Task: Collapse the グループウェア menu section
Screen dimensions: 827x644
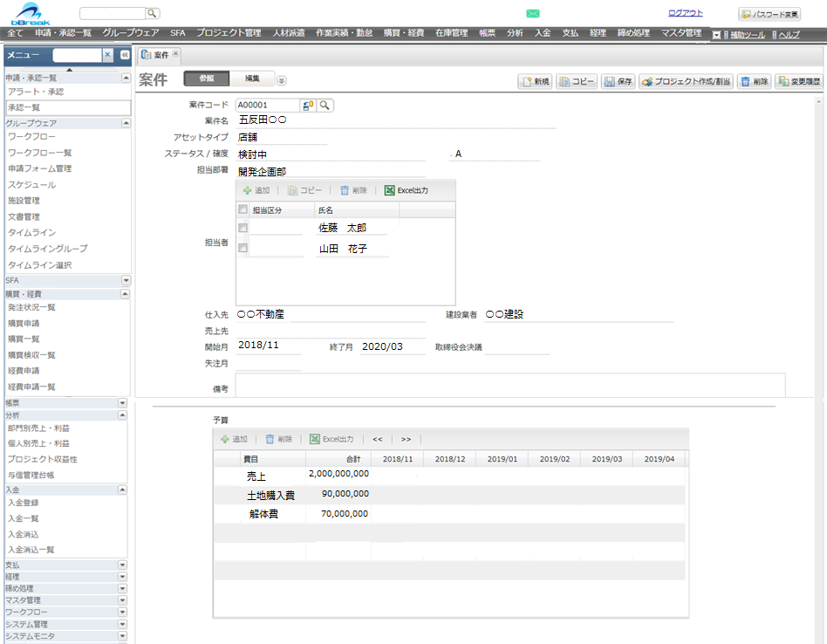Action: pyautogui.click(x=126, y=123)
